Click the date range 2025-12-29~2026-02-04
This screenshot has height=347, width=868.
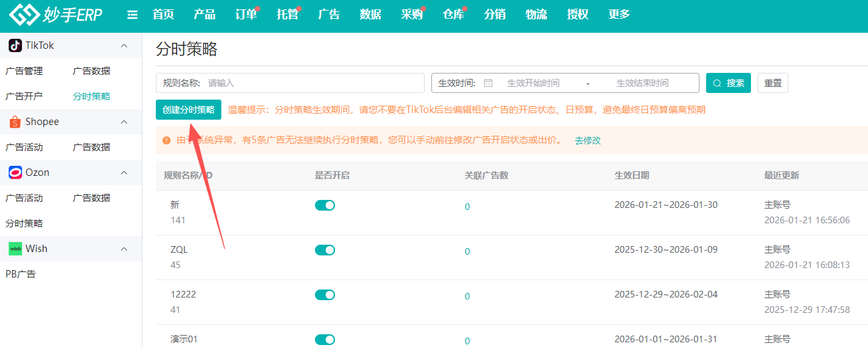(x=666, y=294)
